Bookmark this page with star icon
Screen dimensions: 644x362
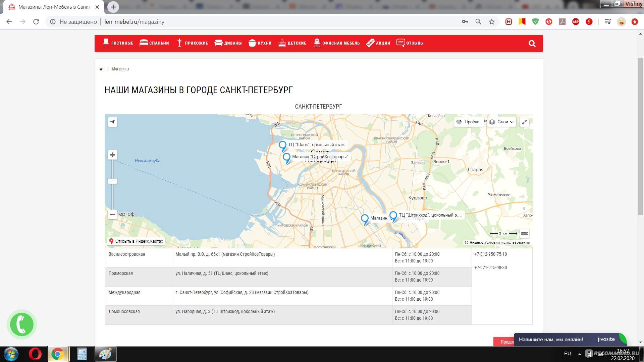pos(492,22)
